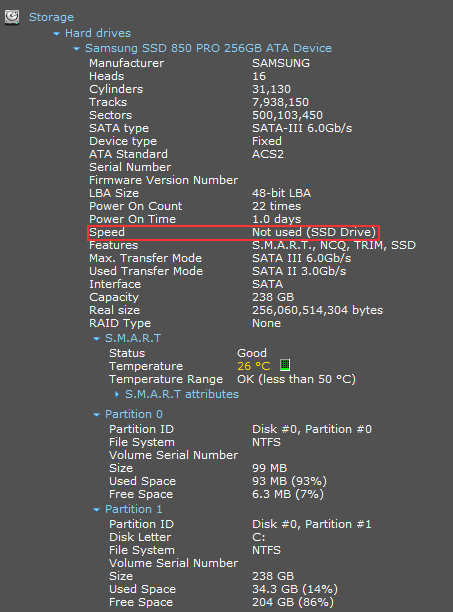Image resolution: width=453 pixels, height=612 pixels.
Task: Click the Partition 1 heading text
Action: coord(133,509)
